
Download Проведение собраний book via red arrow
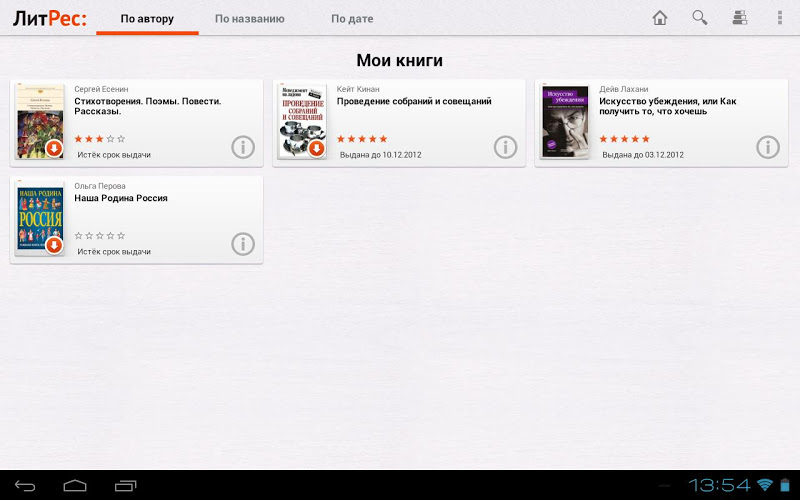pyautogui.click(x=317, y=148)
